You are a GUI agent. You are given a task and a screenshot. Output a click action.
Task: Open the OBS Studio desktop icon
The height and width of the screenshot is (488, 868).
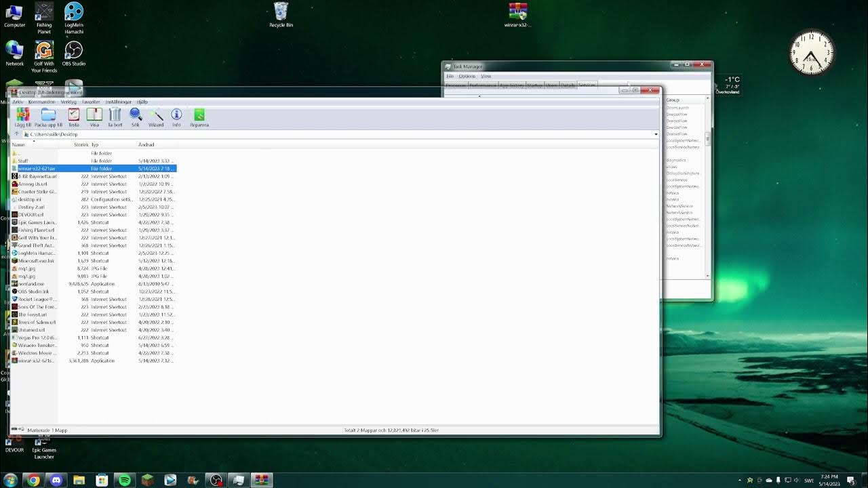click(x=73, y=54)
